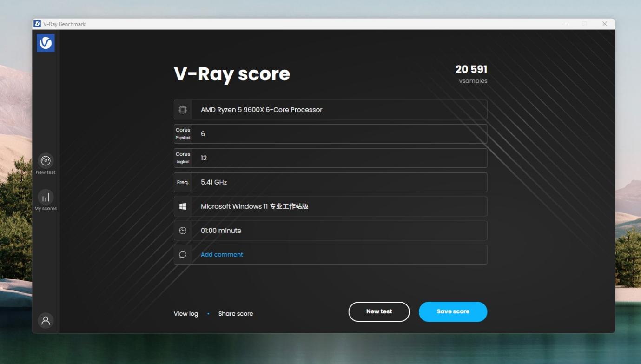Click the V-Ray Benchmark window title text

65,24
